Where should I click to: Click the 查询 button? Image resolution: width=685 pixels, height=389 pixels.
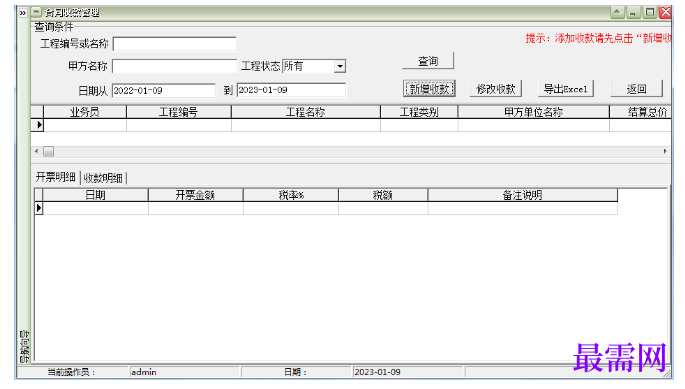point(428,61)
